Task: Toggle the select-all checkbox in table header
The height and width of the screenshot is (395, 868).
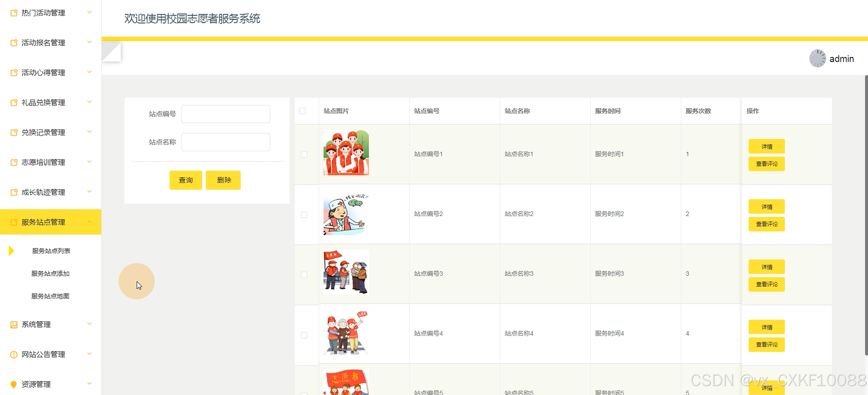Action: tap(302, 111)
